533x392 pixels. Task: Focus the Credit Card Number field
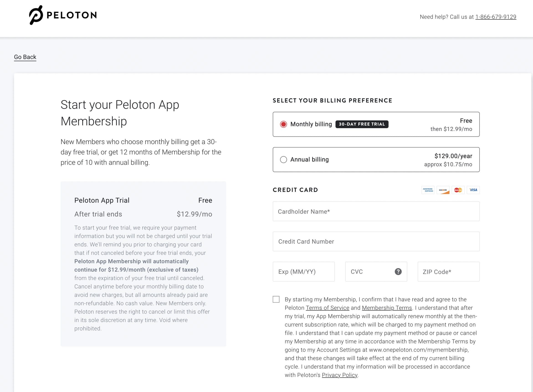pos(376,242)
